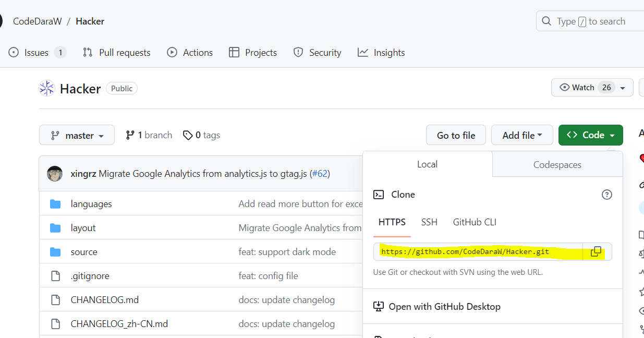Open CHANGELOG.md's 'docs: update changelog' commit
This screenshot has height=338, width=644.
coord(287,300)
